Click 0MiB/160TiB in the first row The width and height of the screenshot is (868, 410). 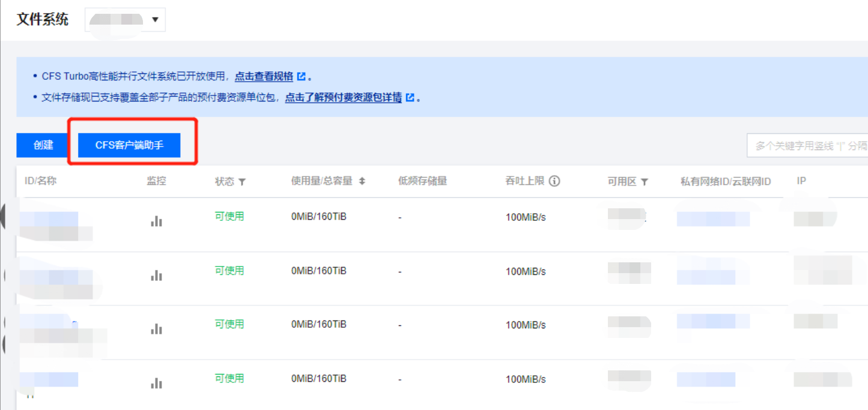(x=319, y=217)
